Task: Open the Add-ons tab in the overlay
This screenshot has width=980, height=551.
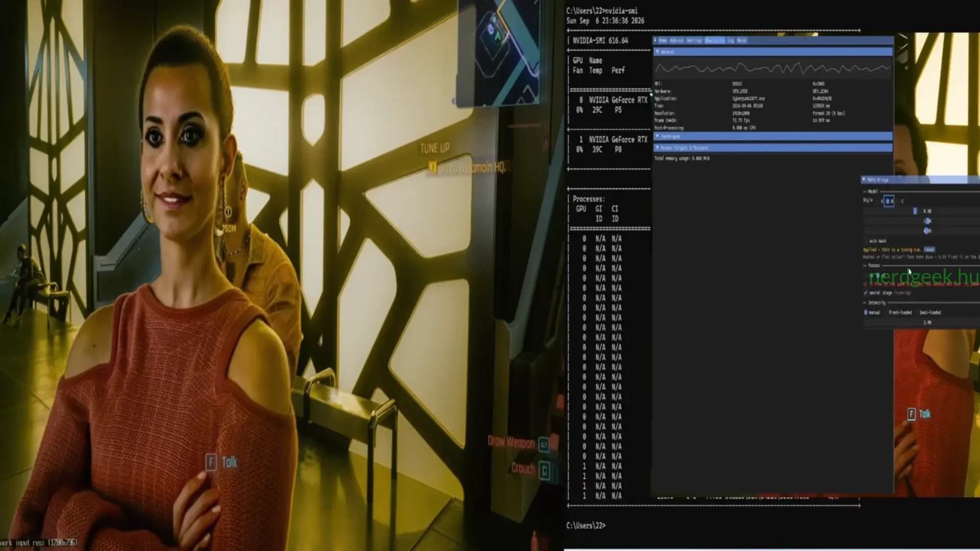Action: tap(677, 40)
